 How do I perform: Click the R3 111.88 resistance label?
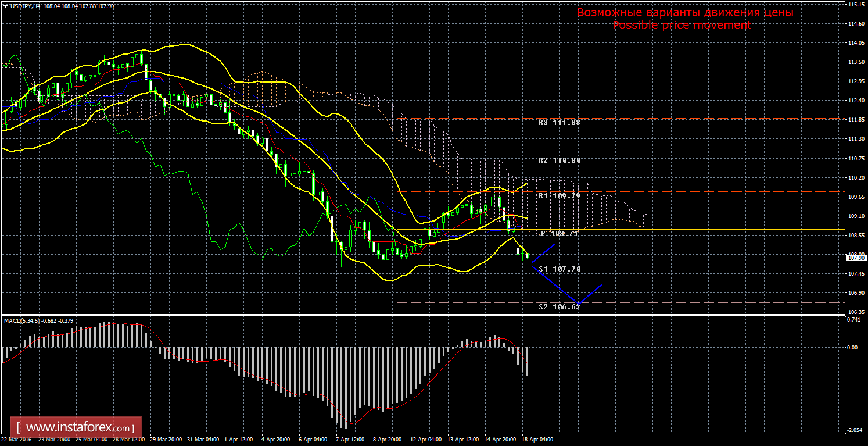559,123
